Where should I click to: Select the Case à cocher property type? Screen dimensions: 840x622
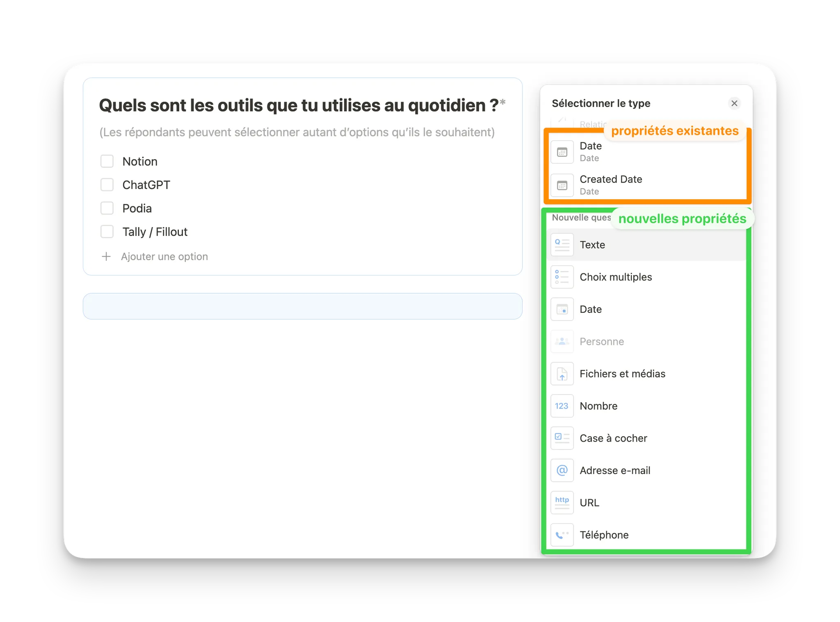coord(613,438)
